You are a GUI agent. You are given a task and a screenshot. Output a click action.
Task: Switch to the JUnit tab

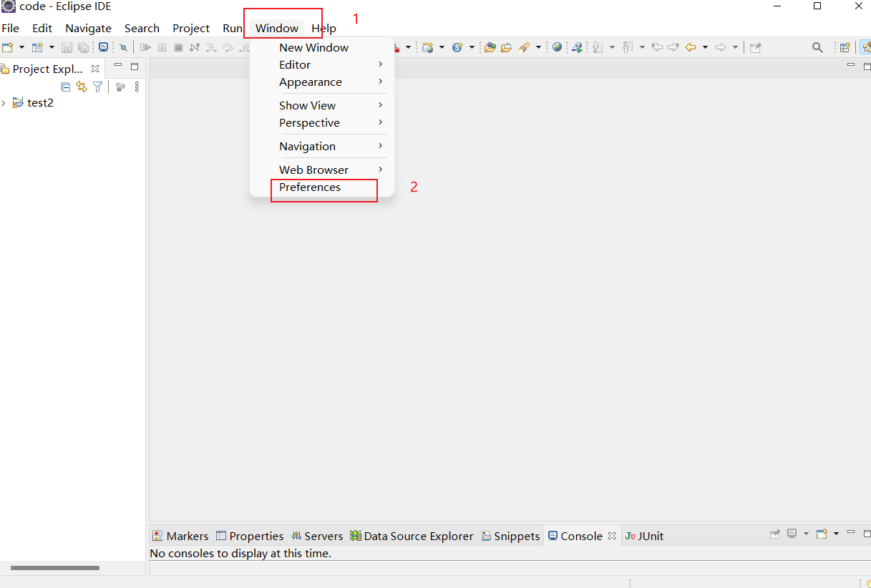[644, 536]
